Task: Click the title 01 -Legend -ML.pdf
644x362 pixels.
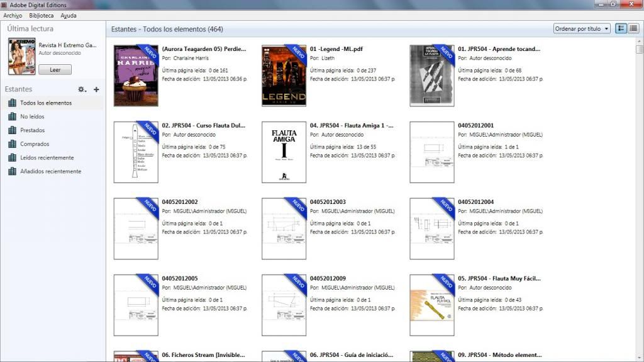Action: 336,49
